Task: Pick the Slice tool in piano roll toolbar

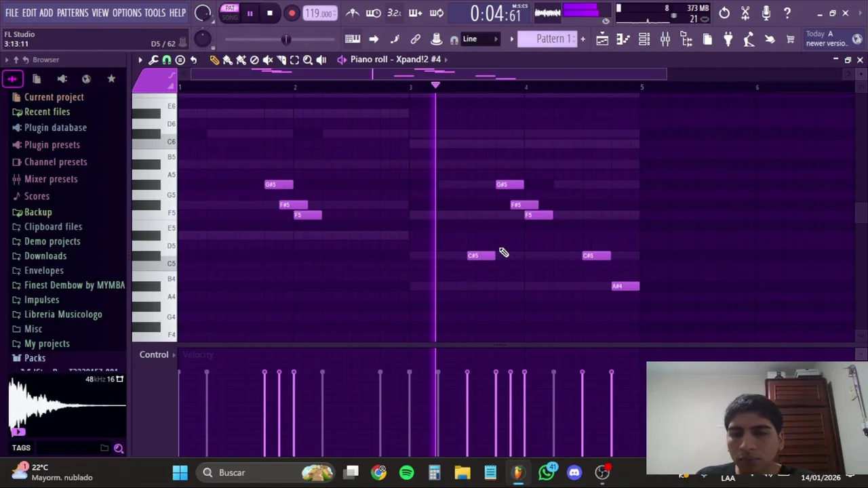Action: pos(281,60)
